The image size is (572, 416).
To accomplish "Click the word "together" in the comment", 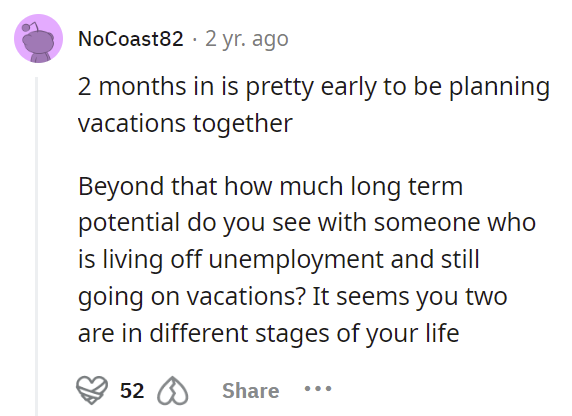I will click(243, 123).
